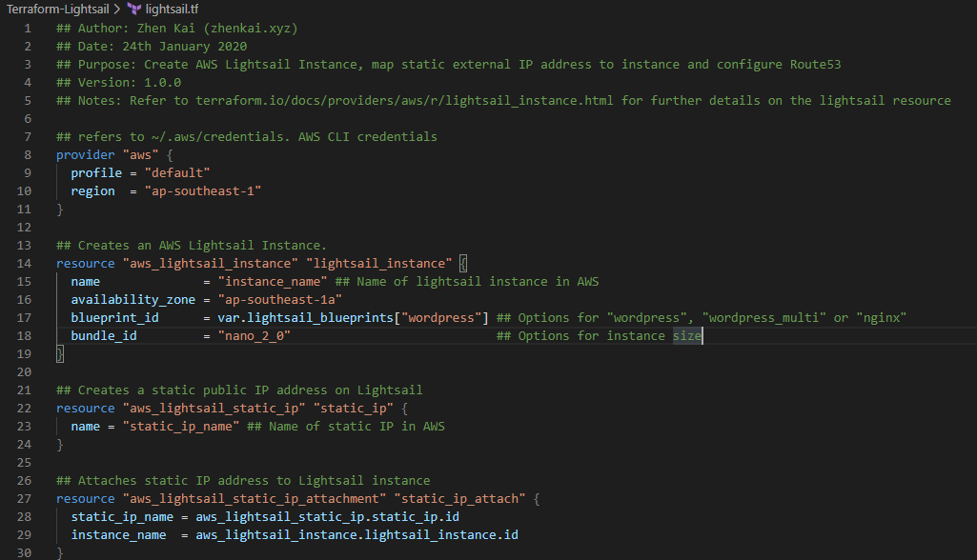
Task: Click var.lightsail_blueprints on line 17
Action: point(305,317)
